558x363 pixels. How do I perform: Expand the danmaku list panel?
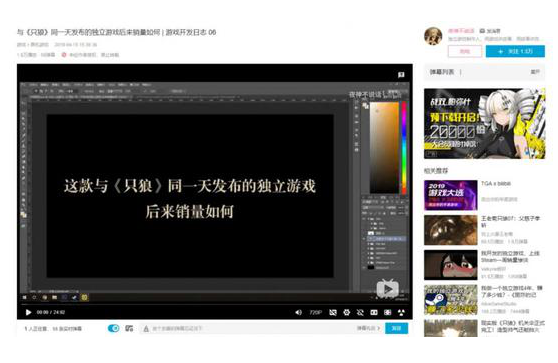coord(535,72)
